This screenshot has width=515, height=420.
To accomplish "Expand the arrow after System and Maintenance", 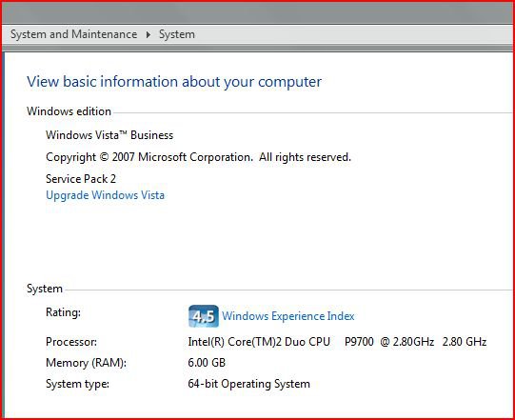I will [149, 34].
